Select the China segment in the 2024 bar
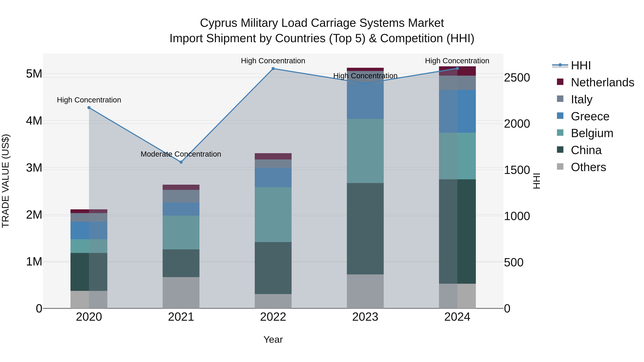The width and height of the screenshot is (644, 362). (x=457, y=232)
